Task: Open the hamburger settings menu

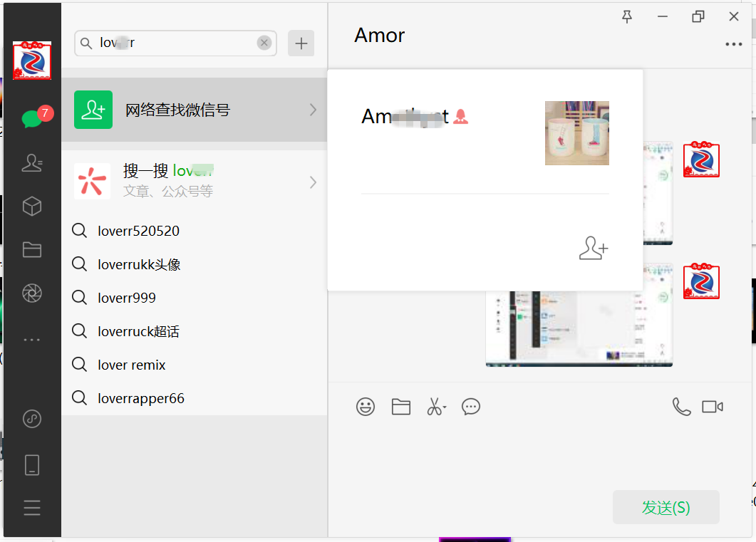Action: coord(32,508)
